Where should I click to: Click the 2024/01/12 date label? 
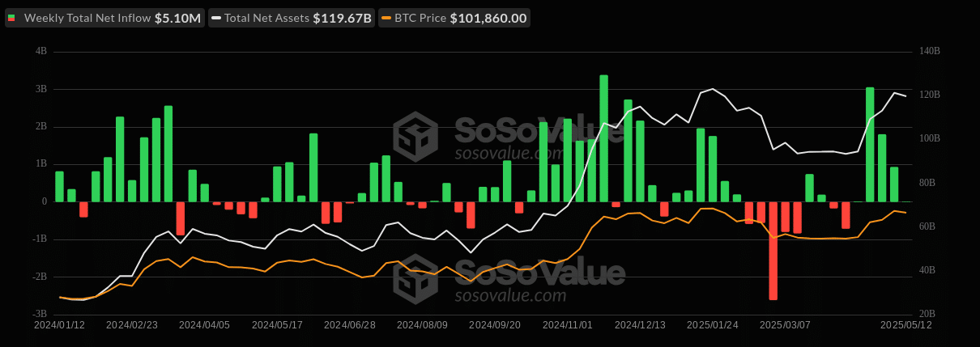pyautogui.click(x=59, y=324)
